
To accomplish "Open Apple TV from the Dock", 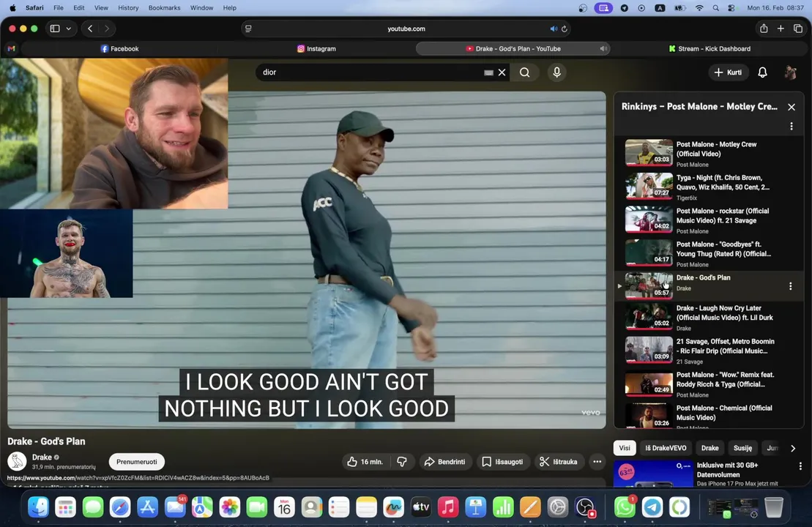I will click(420, 507).
